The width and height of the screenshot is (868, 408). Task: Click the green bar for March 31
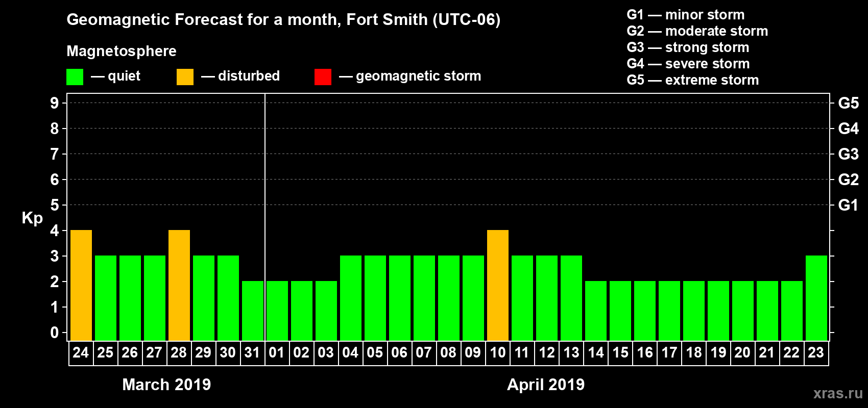pyautogui.click(x=253, y=311)
